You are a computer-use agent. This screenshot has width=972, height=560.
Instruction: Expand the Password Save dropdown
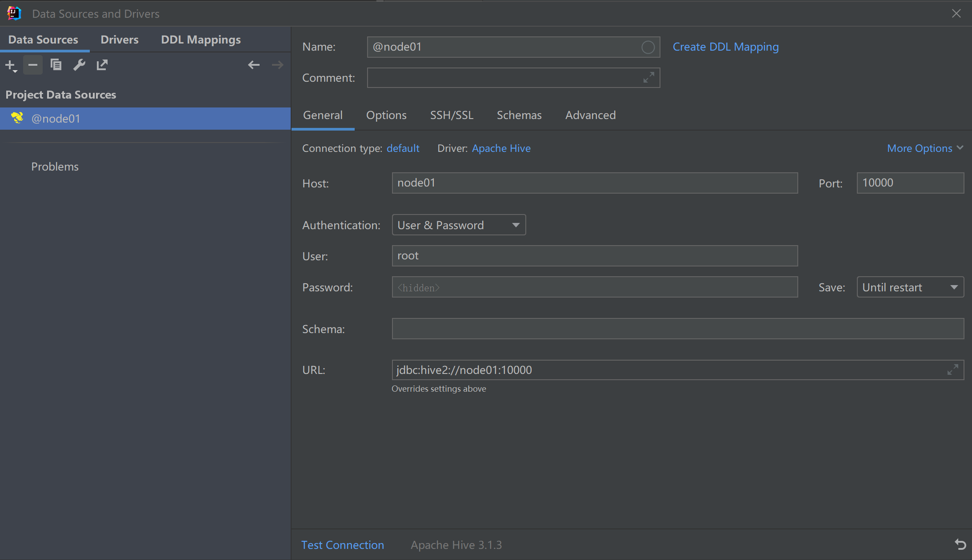pos(956,287)
